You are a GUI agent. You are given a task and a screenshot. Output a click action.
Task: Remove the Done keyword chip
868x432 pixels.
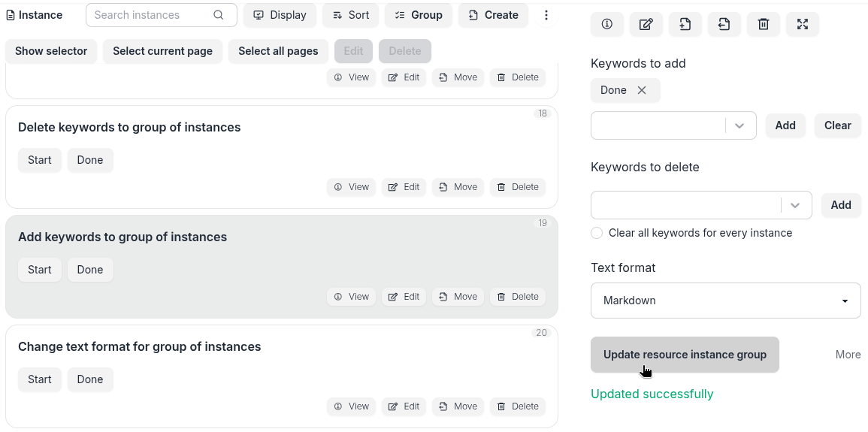642,90
